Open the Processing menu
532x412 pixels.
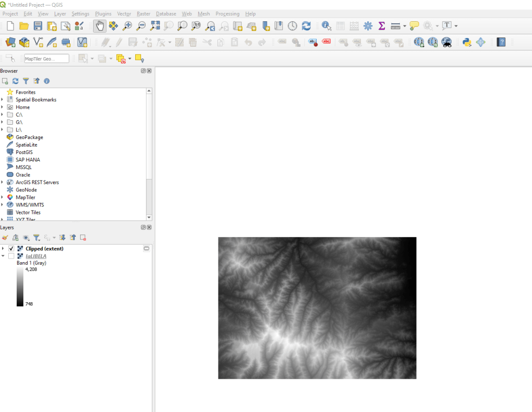(227, 14)
